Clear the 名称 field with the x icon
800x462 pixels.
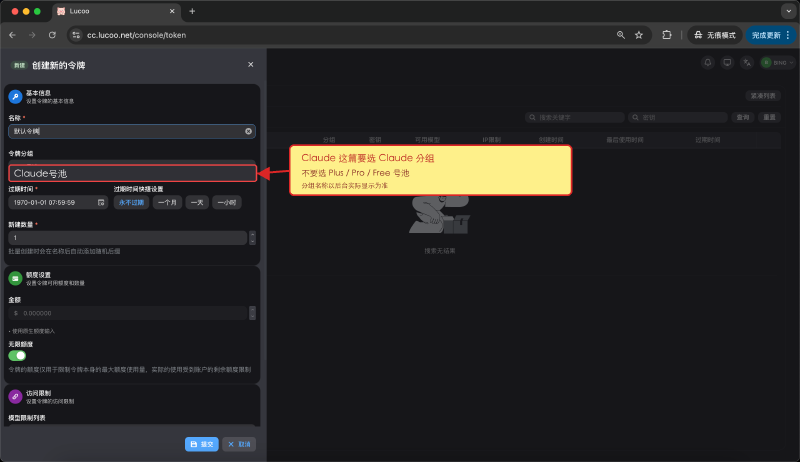(x=248, y=131)
